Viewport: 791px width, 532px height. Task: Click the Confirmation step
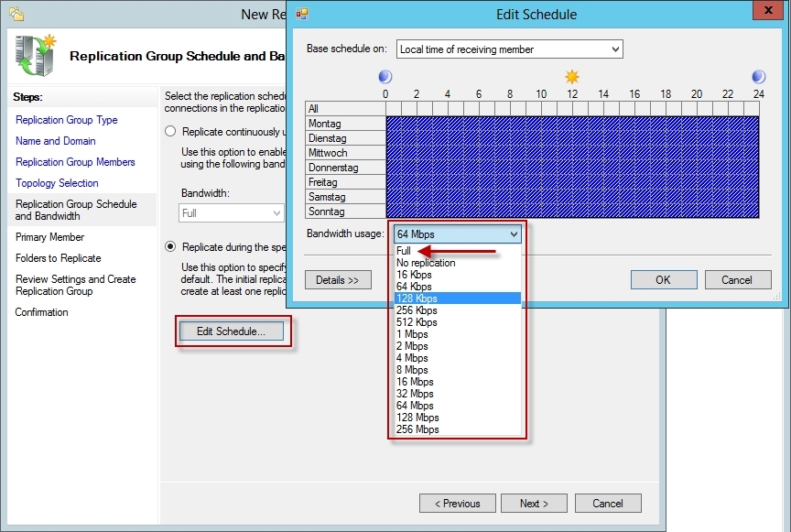click(x=42, y=312)
